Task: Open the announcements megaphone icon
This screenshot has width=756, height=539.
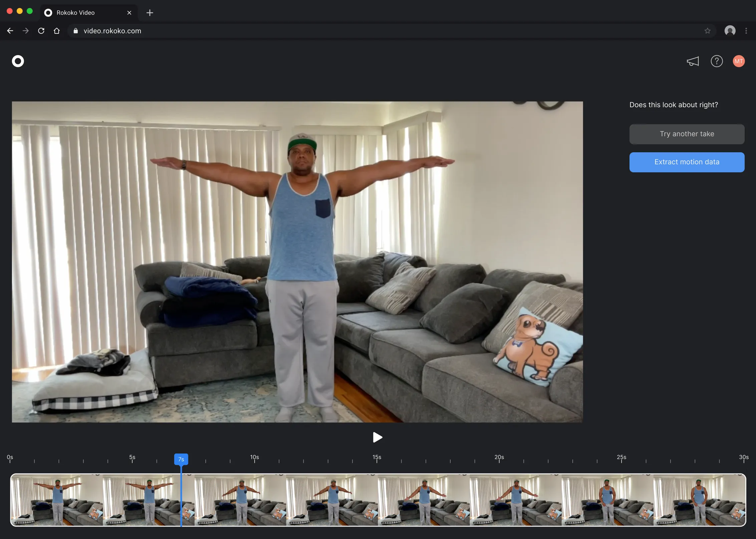Action: pos(693,61)
